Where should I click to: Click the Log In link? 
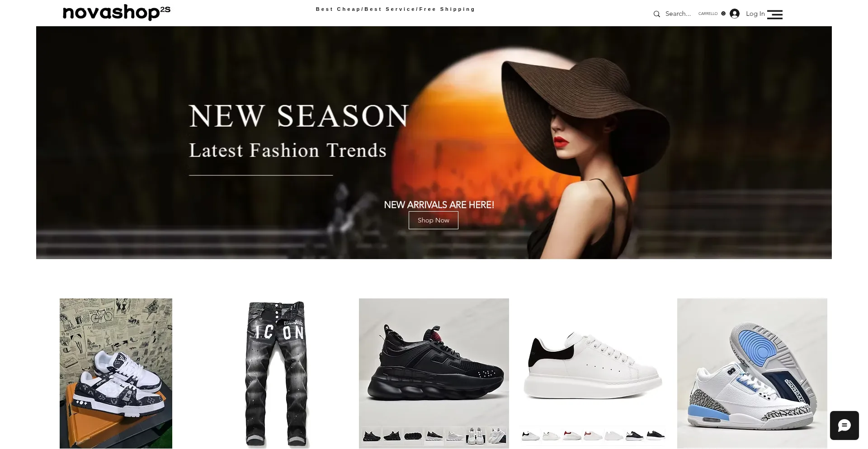(755, 14)
